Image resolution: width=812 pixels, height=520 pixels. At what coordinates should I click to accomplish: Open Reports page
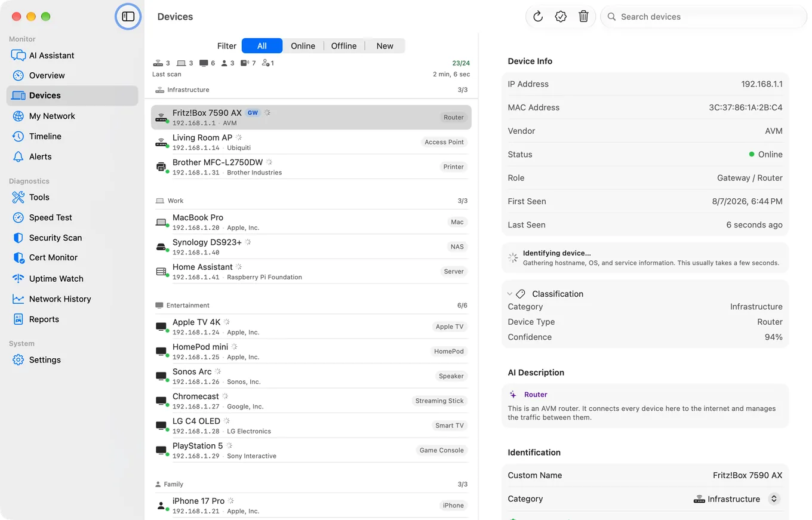(x=72, y=319)
